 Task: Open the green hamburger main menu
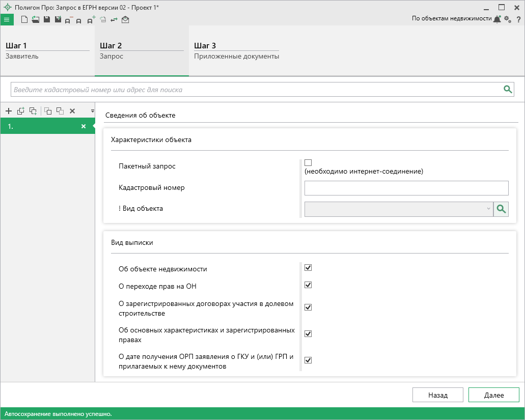coord(7,19)
